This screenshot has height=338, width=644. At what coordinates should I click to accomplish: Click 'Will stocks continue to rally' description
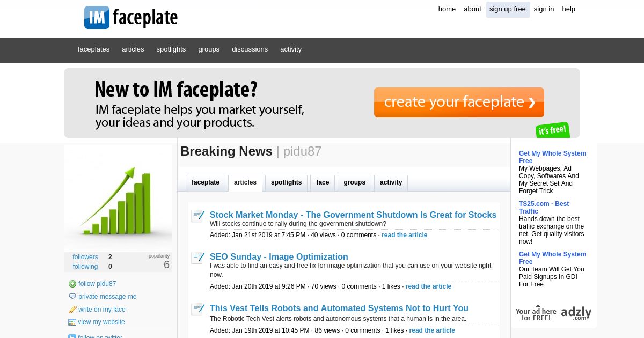click(298, 224)
